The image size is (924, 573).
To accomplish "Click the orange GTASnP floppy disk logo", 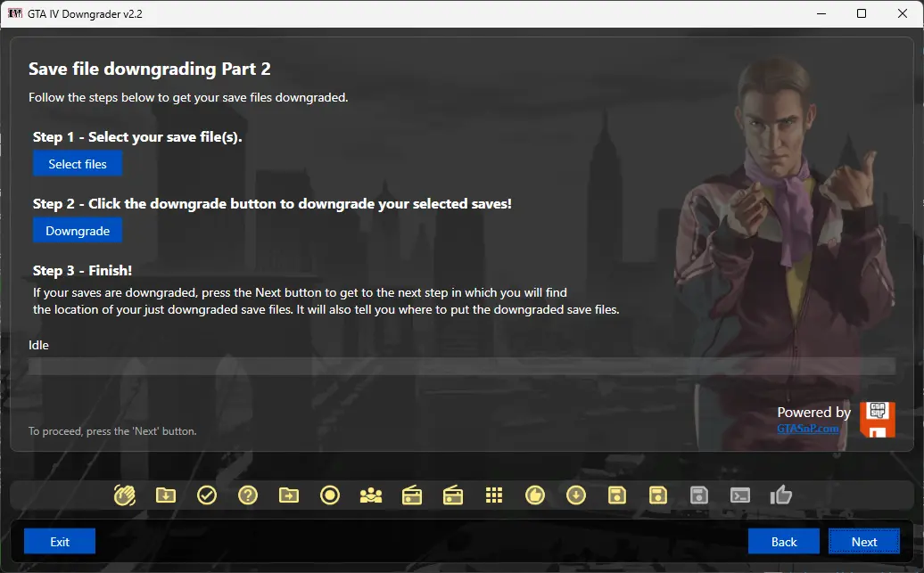I will point(878,420).
